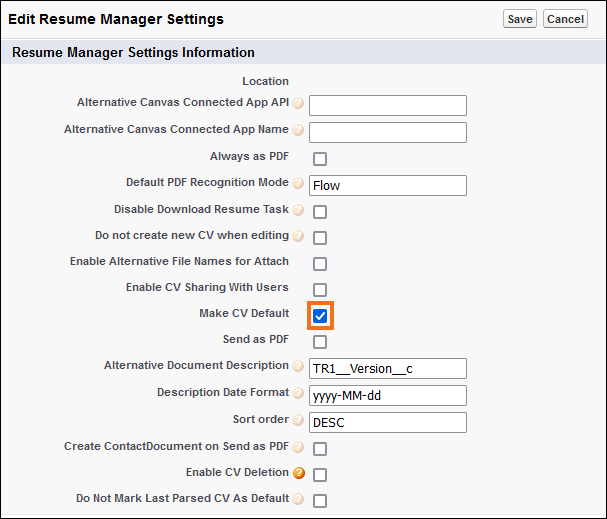Check Enable CV Sharing With Users

click(320, 289)
